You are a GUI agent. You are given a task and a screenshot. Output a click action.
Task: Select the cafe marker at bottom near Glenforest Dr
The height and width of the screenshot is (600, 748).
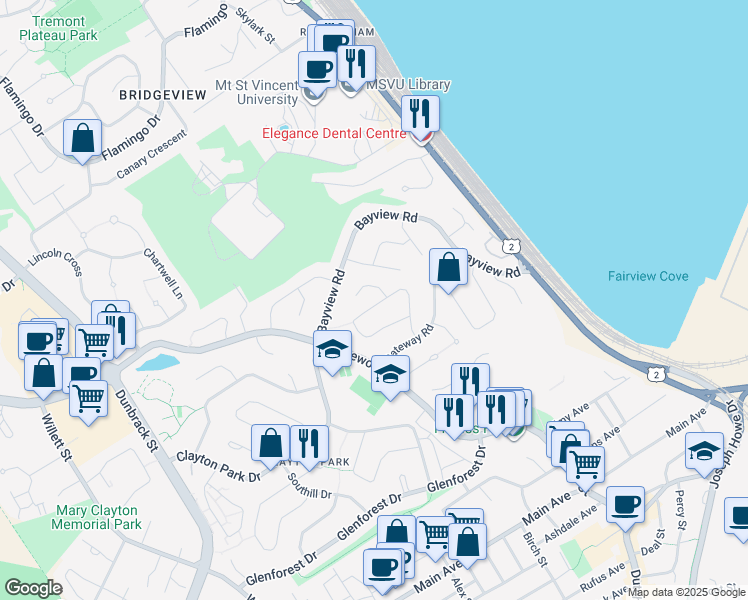382,567
